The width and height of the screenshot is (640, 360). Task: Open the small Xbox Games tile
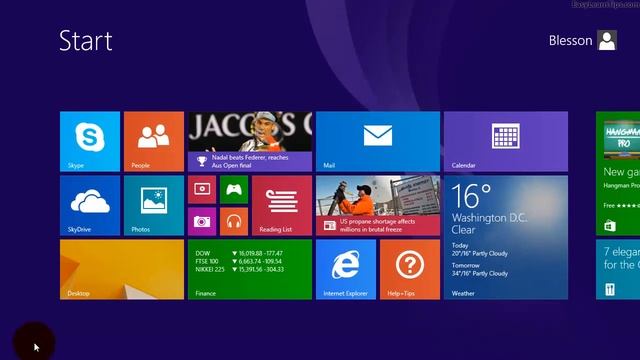(x=234, y=189)
